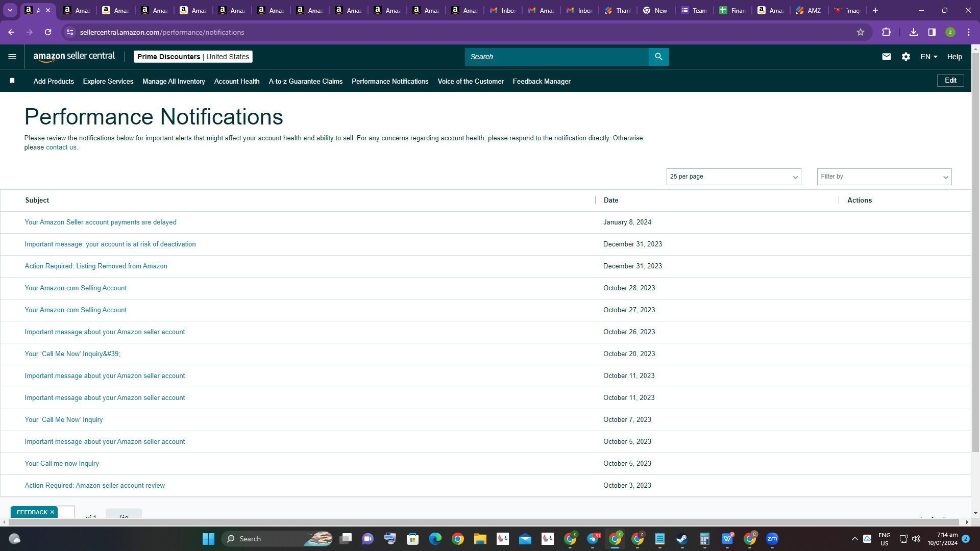Viewport: 980px width, 551px height.
Task: Go to Account Health
Action: click(x=237, y=81)
